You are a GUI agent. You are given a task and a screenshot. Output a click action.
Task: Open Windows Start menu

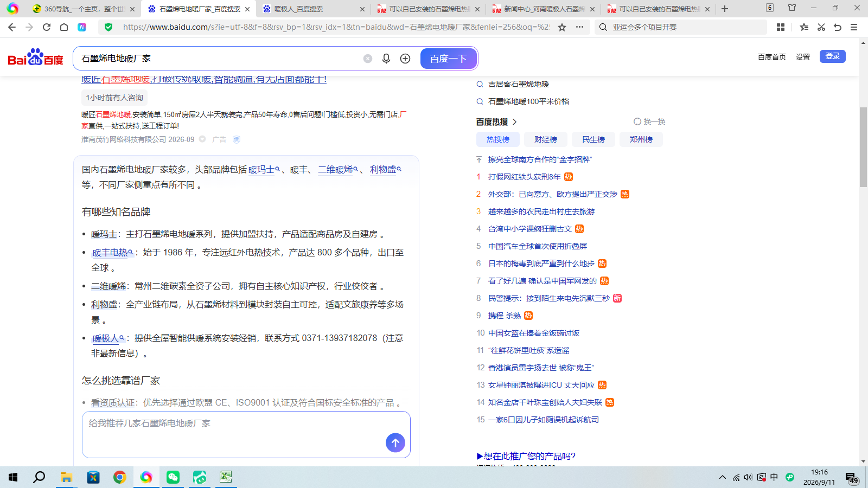13,477
